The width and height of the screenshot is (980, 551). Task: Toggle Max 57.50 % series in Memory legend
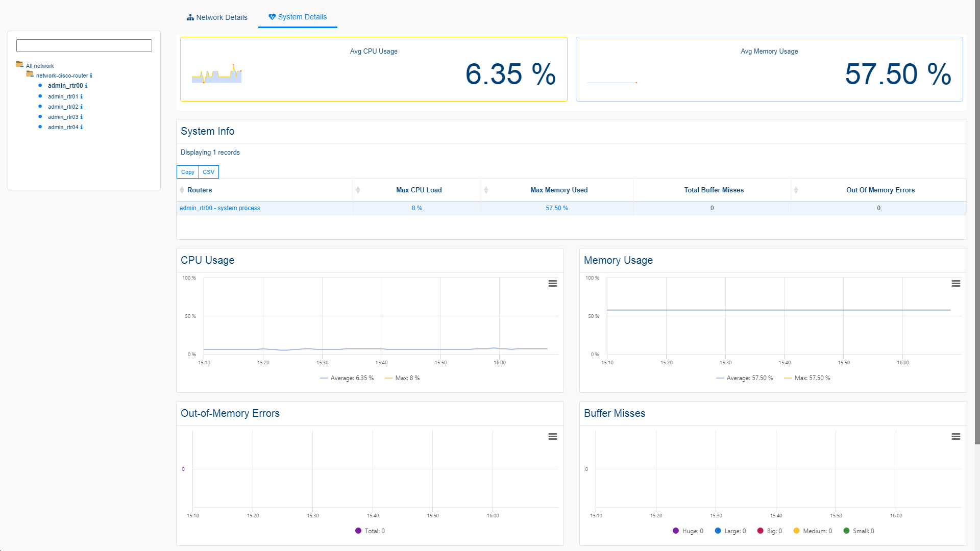point(807,378)
